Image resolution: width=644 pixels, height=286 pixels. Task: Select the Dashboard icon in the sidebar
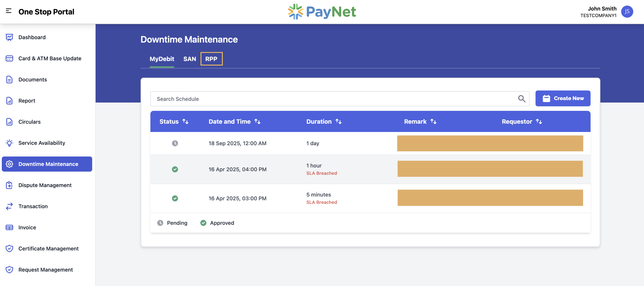(x=9, y=37)
